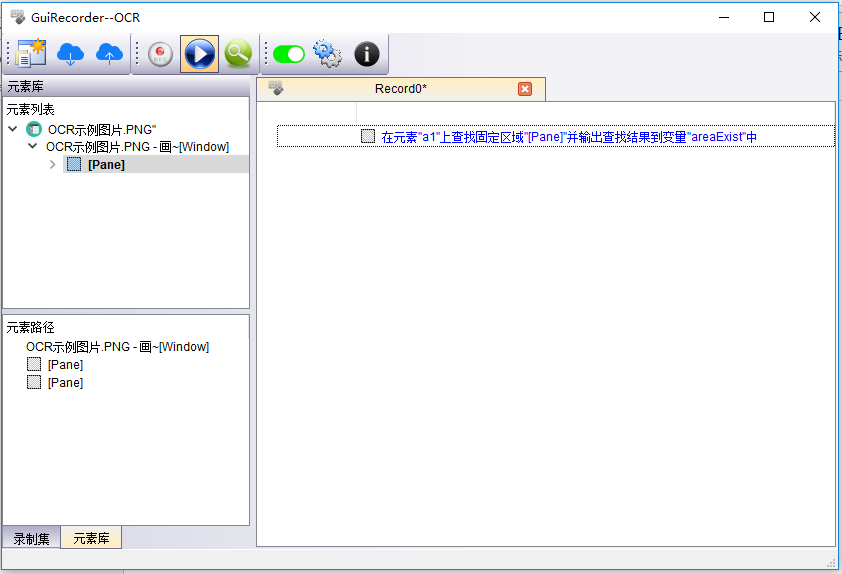The width and height of the screenshot is (842, 574).
Task: Collapse the OCR示例图片.PNG" root node
Action: [x=13, y=129]
